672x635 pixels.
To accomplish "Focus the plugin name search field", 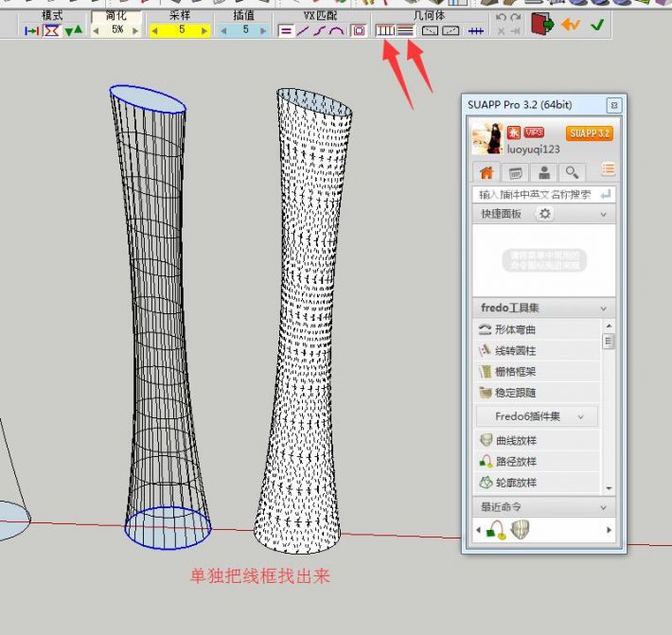I will [536, 195].
